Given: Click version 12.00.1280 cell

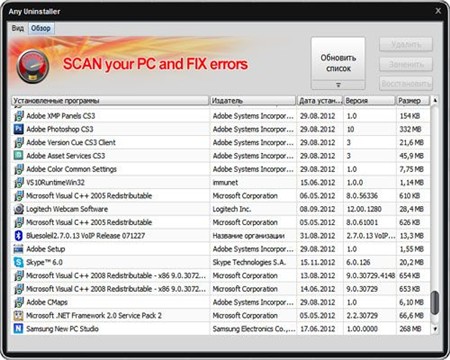Looking at the screenshot, I should pos(364,209).
